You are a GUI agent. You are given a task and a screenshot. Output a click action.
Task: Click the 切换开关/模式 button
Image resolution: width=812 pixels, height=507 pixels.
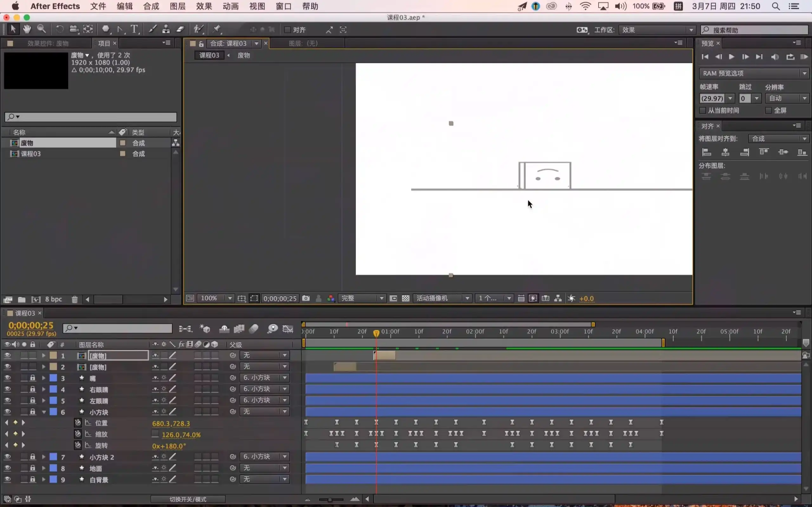[188, 499]
